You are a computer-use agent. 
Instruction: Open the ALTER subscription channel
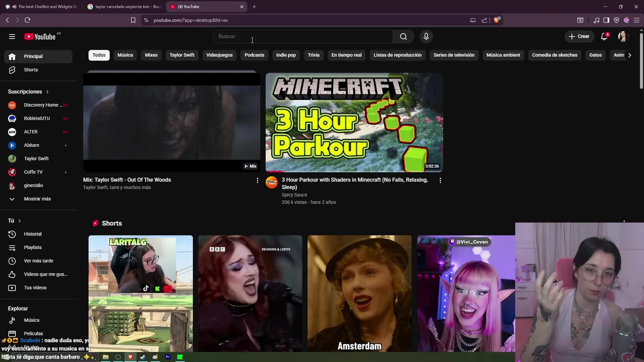[38, 132]
